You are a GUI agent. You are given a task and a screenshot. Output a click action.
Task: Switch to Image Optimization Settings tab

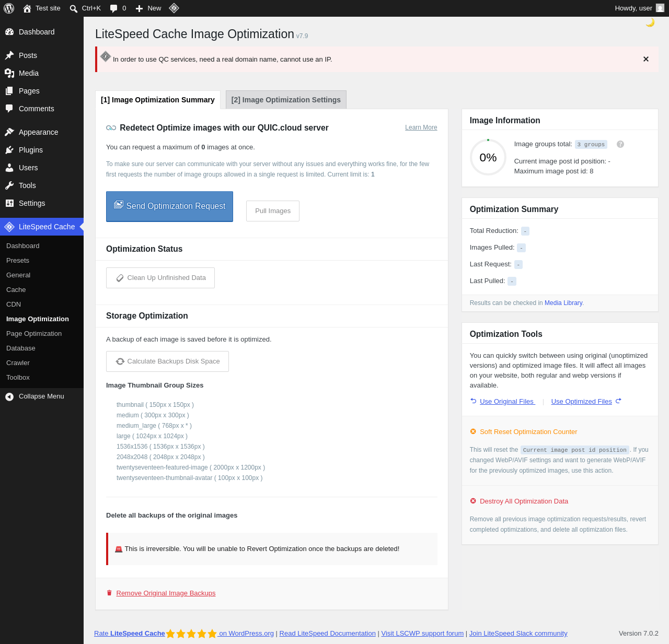tap(286, 100)
